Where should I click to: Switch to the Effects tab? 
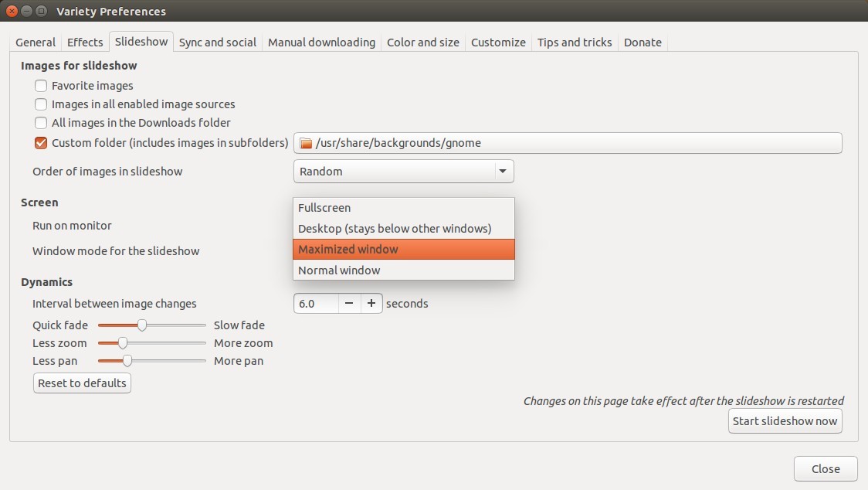click(84, 42)
